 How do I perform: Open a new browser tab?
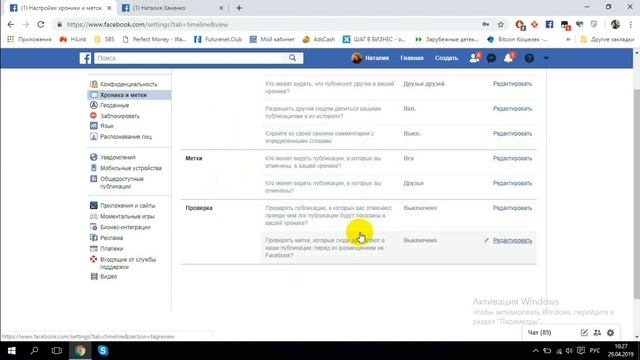point(239,8)
